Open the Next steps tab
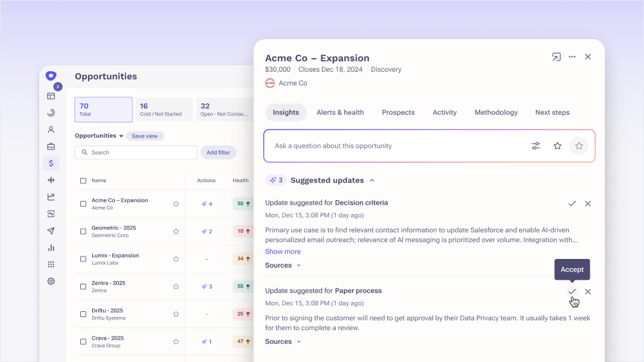Viewport: 644px width, 362px height. tap(553, 112)
